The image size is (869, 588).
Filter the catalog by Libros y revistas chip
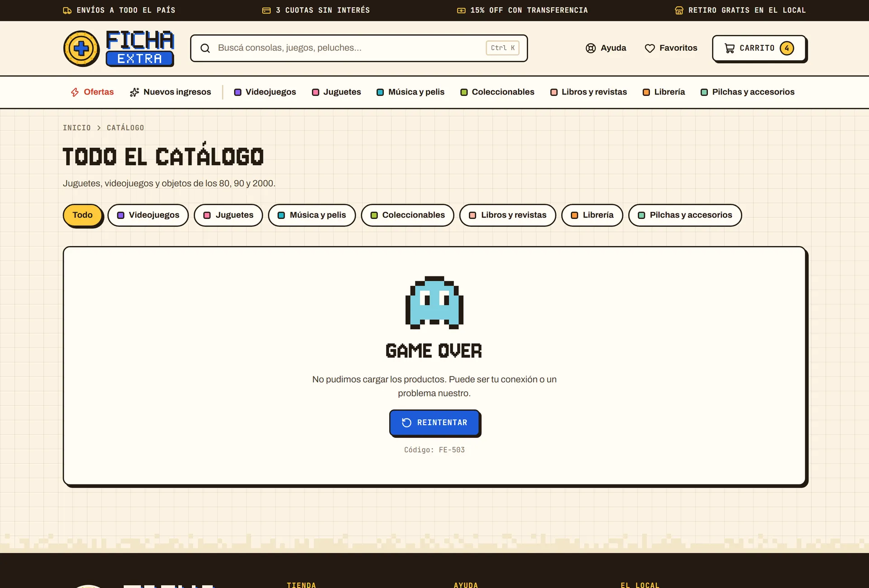(x=507, y=215)
